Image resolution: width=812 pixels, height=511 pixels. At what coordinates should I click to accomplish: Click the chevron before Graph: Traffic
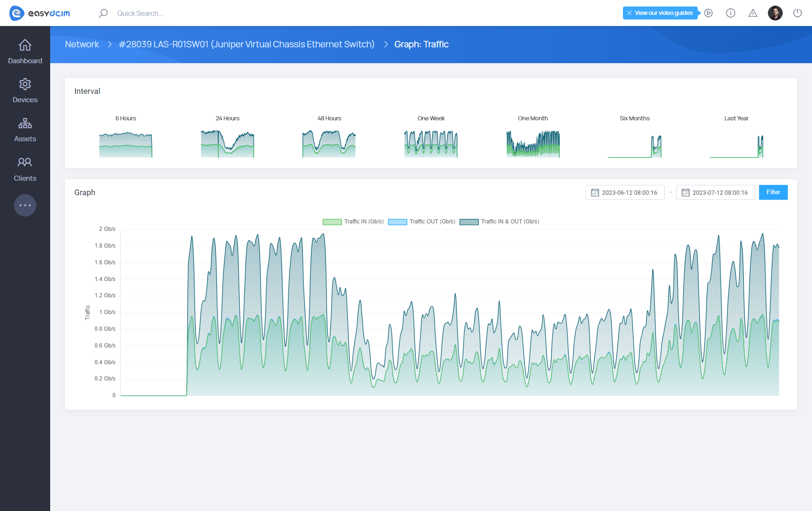(386, 44)
